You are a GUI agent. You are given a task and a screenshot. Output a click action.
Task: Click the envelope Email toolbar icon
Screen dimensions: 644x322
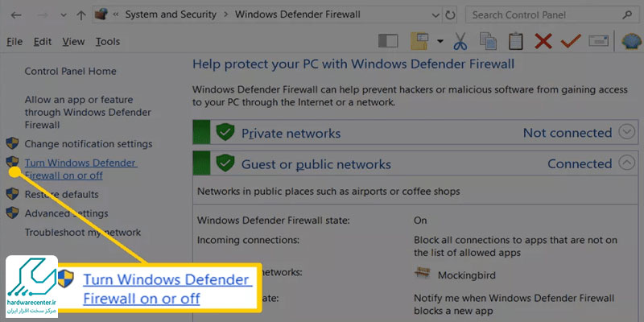(x=598, y=41)
